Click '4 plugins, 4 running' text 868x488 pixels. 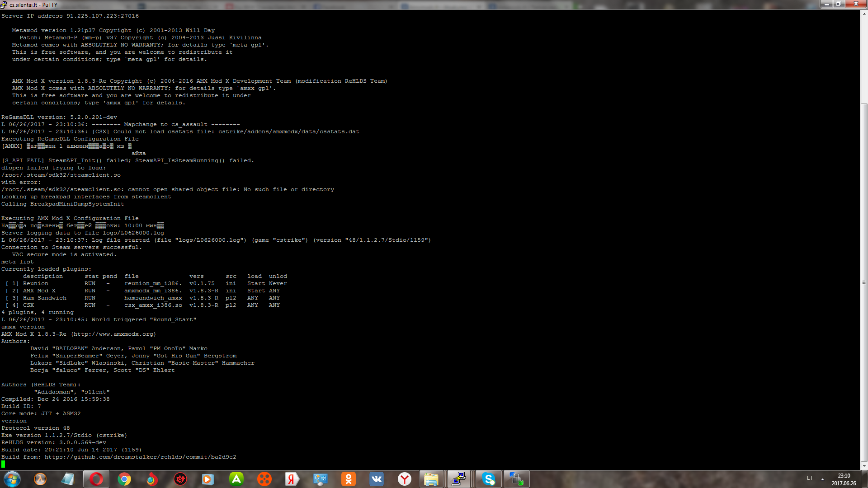click(x=38, y=312)
